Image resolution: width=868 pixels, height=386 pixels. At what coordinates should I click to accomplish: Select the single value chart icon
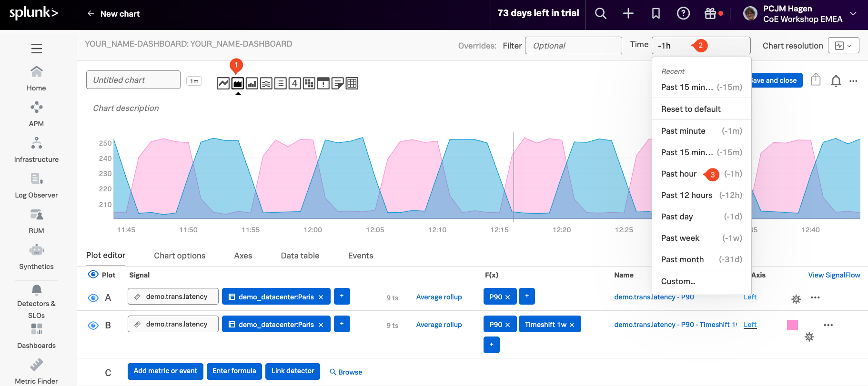[295, 84]
